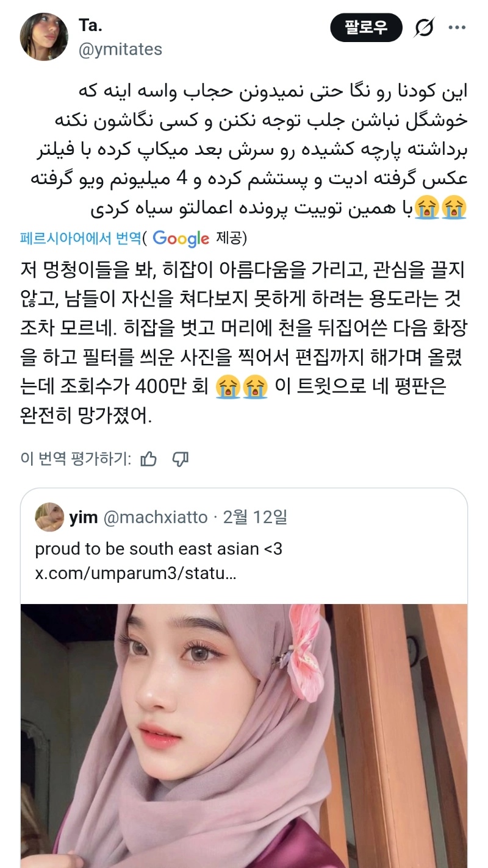
Task: Tap the quoted author name yim
Action: coord(84,518)
